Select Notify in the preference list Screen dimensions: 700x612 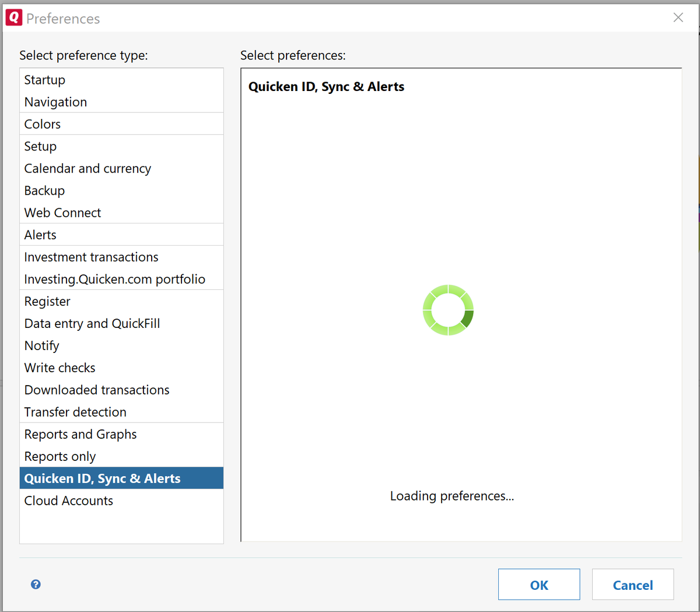pos(121,346)
